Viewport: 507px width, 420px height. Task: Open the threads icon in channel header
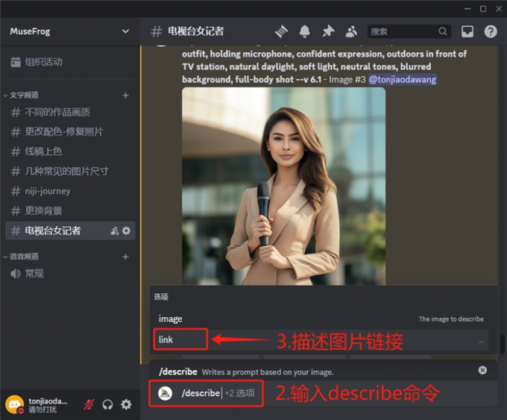point(281,31)
